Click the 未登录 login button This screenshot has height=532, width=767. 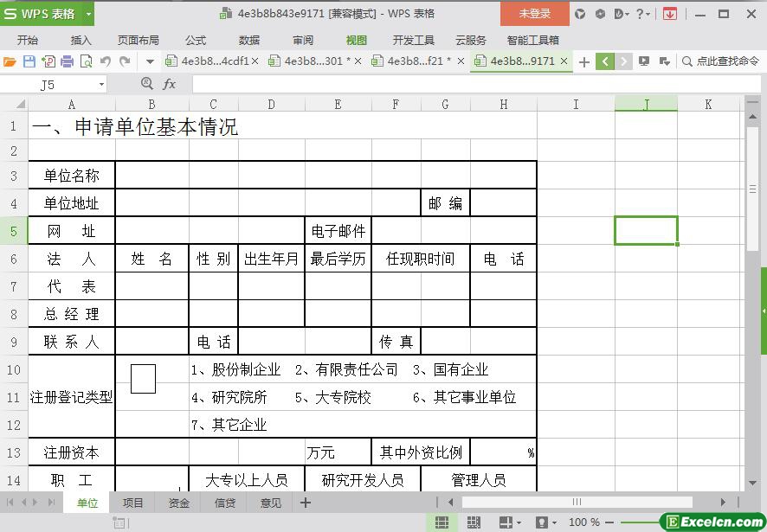point(535,14)
